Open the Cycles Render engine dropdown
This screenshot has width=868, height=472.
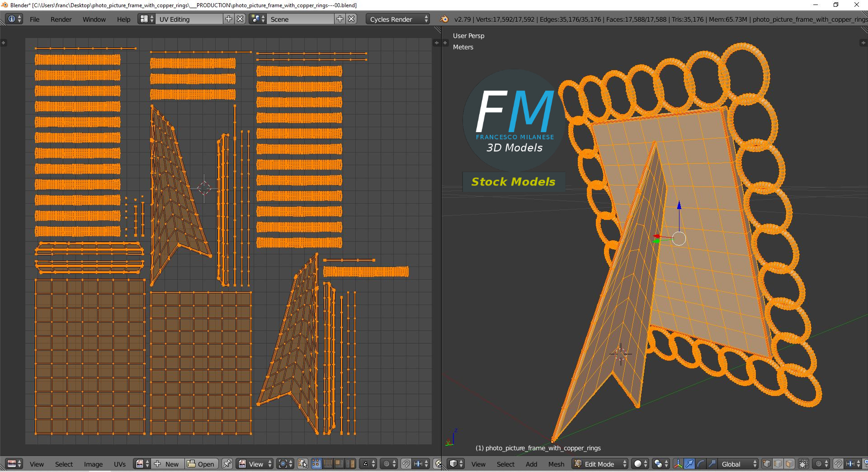(398, 19)
